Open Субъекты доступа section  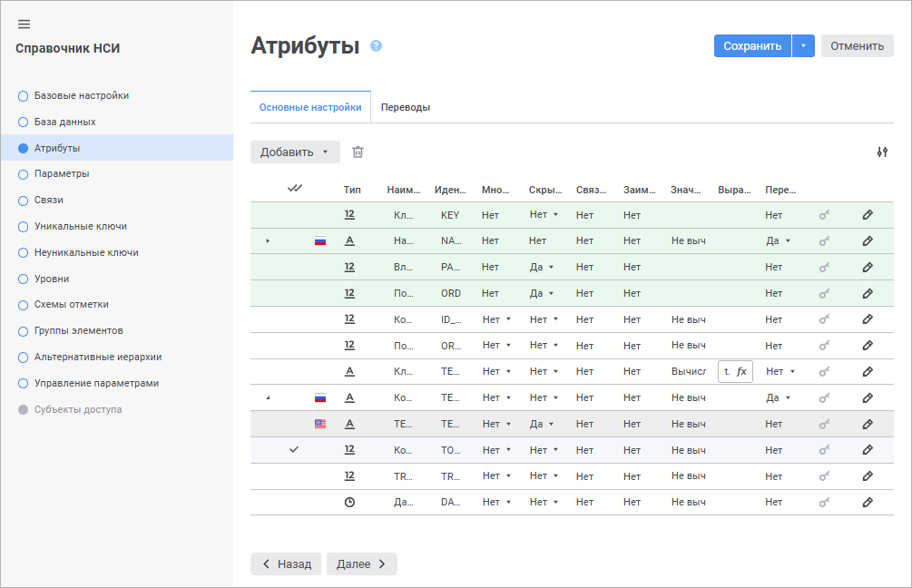click(70, 409)
